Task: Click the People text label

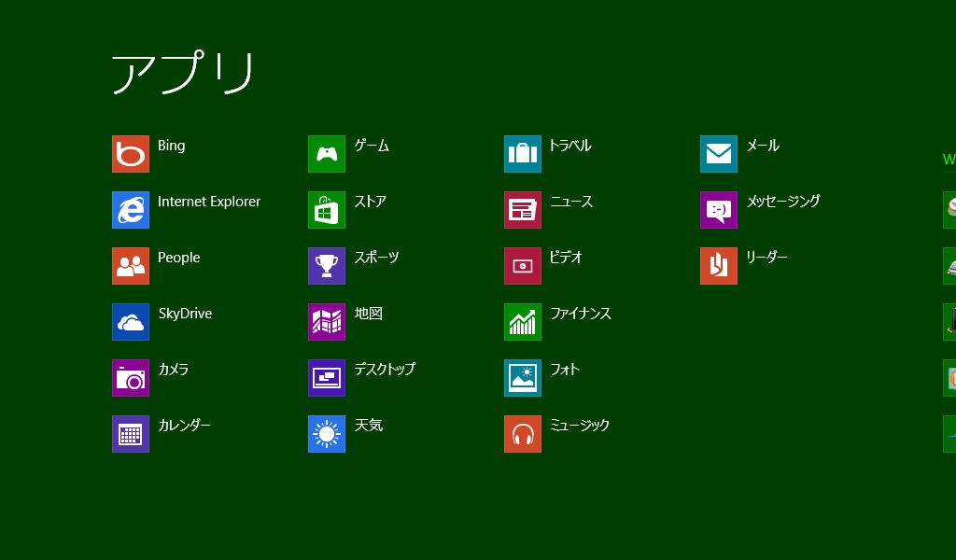Action: point(178,258)
